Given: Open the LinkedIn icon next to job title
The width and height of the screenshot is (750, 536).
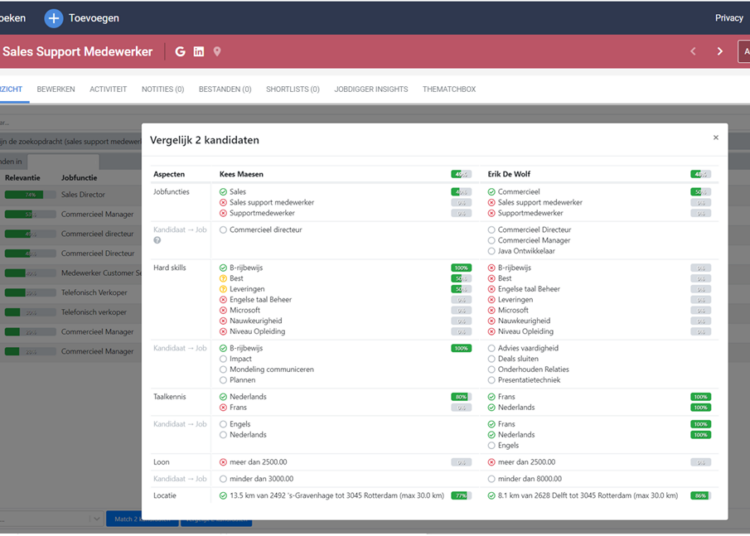Looking at the screenshot, I should click(199, 52).
